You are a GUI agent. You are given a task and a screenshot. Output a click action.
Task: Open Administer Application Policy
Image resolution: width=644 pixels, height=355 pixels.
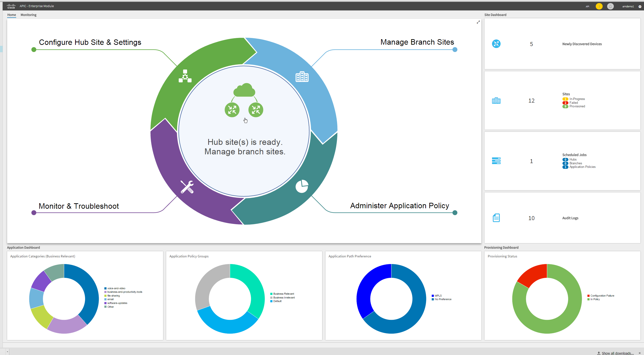click(x=400, y=205)
